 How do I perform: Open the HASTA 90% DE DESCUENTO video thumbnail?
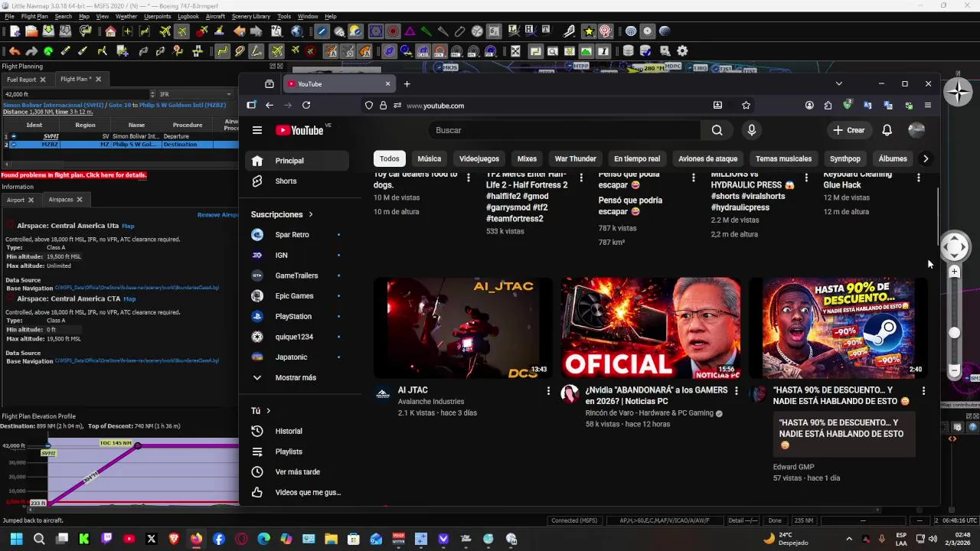click(x=838, y=328)
